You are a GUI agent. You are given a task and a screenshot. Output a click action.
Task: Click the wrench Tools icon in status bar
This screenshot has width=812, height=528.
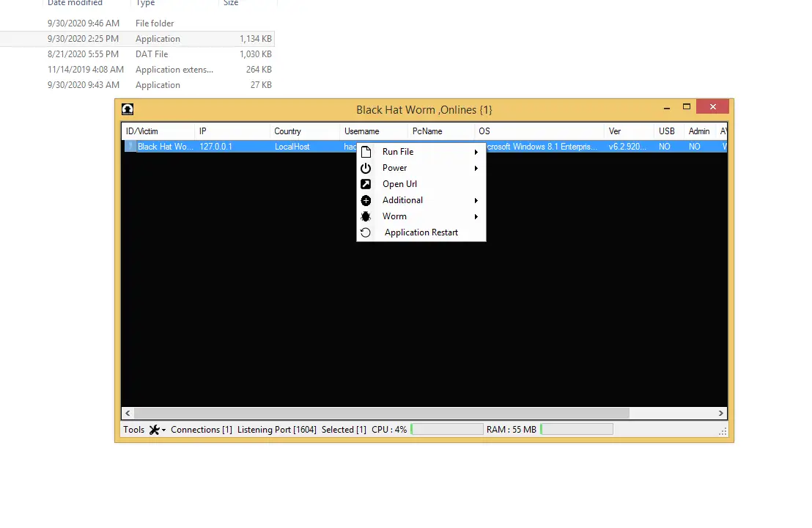pyautogui.click(x=154, y=430)
